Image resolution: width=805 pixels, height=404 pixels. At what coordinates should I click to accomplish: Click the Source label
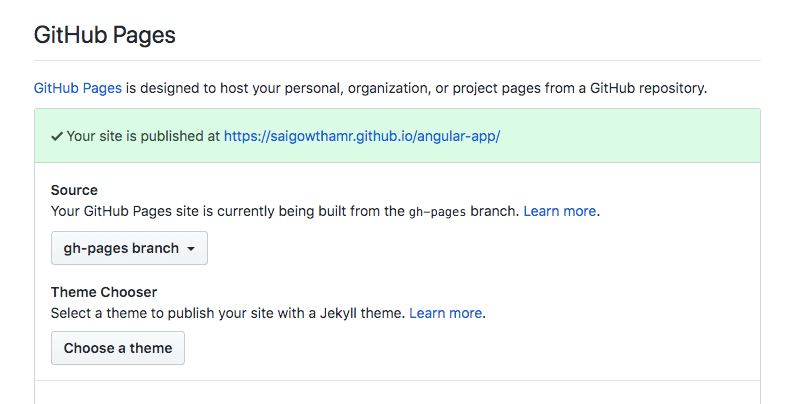coord(74,190)
